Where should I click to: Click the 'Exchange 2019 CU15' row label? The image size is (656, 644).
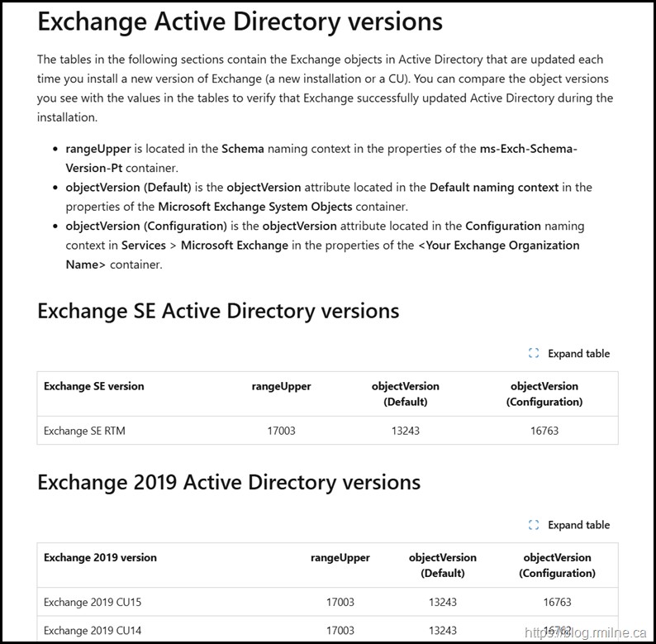click(93, 602)
